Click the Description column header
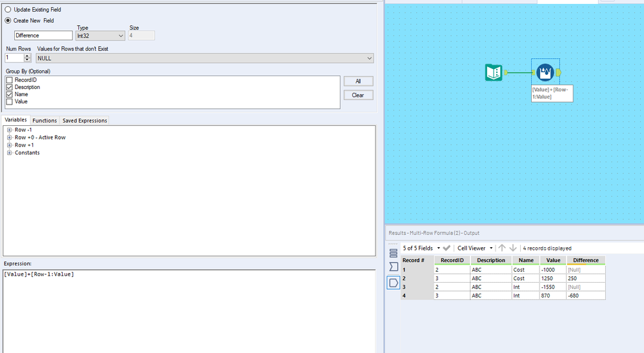This screenshot has height=353, width=644. pos(491,260)
